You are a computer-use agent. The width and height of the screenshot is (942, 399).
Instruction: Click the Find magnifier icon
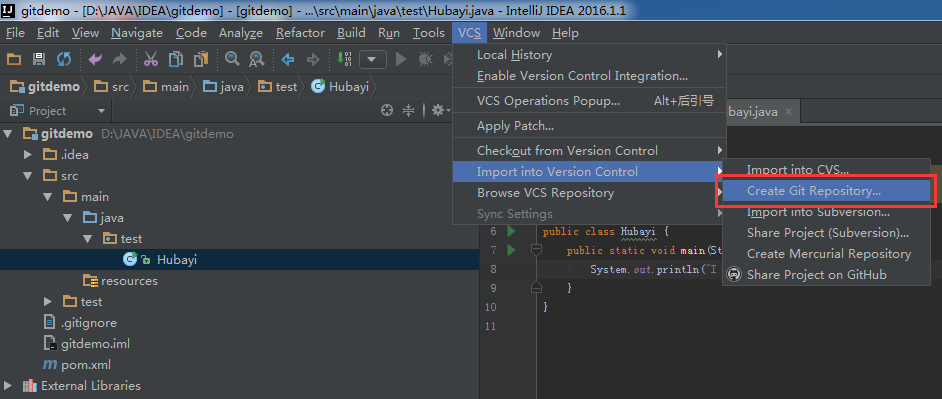pos(232,59)
